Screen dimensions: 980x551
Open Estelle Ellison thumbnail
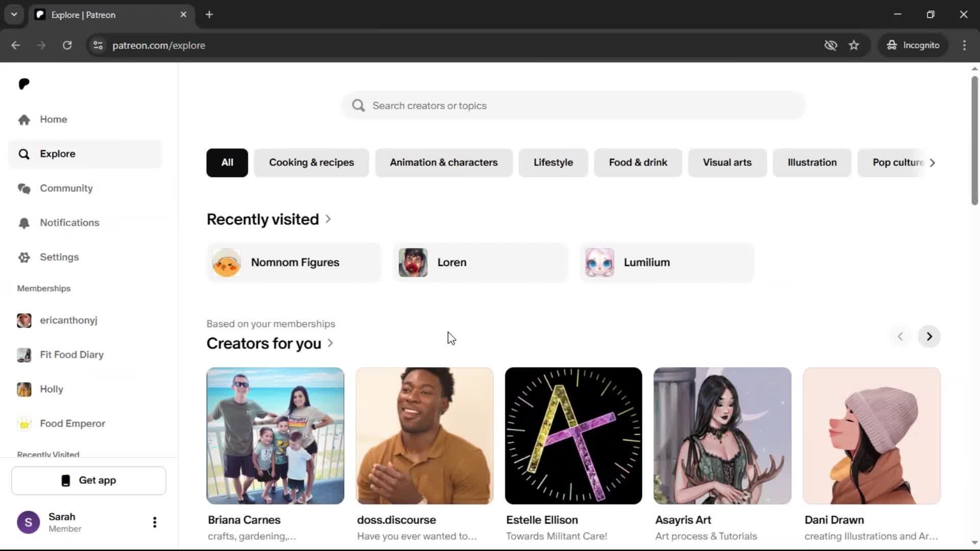click(574, 436)
